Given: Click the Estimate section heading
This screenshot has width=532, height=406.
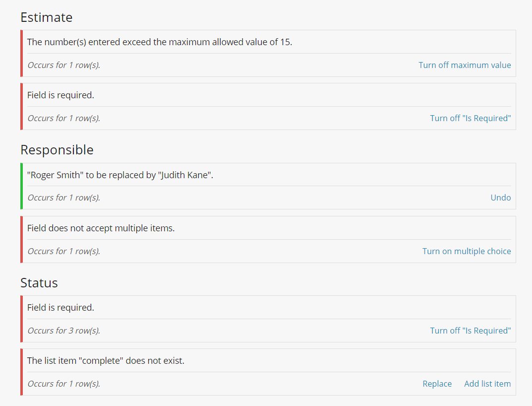Looking at the screenshot, I should click(47, 17).
